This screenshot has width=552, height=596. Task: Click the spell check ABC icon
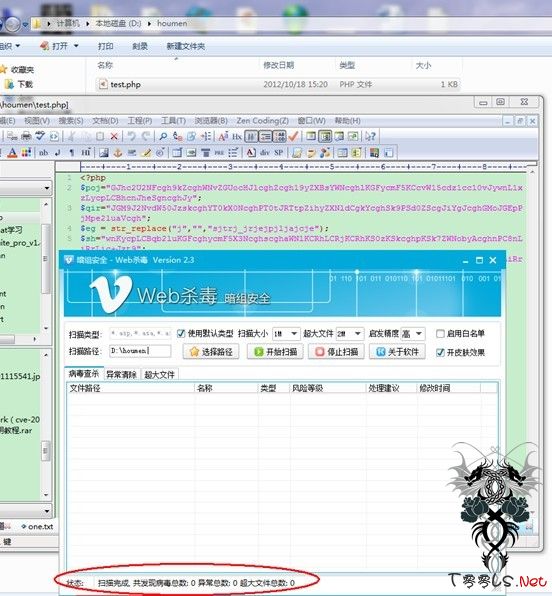pyautogui.click(x=40, y=136)
